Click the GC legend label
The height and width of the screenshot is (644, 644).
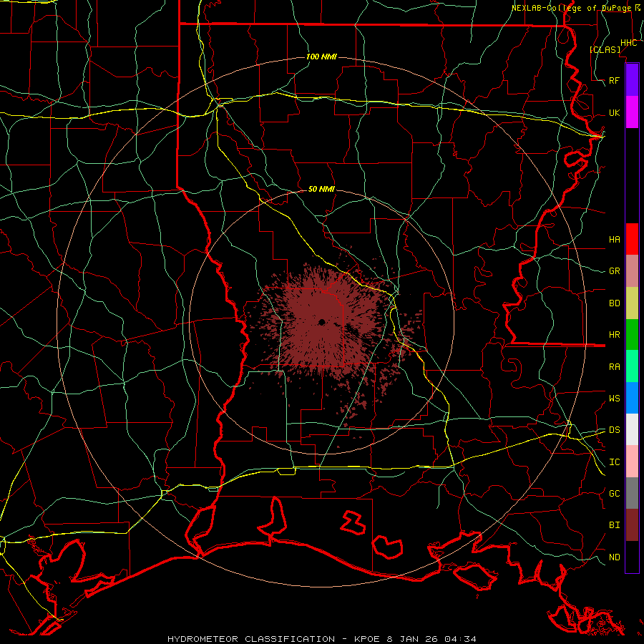point(615,493)
